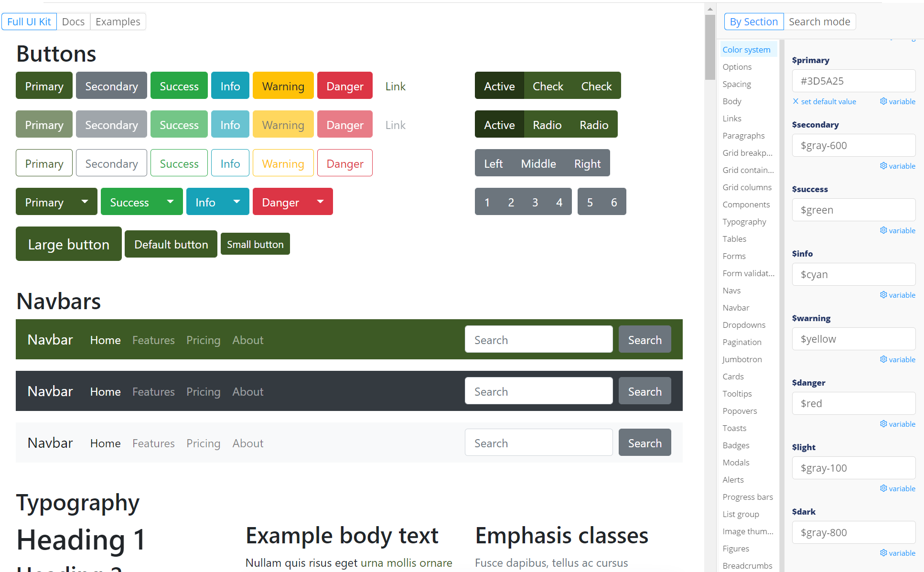Switch to Search mode tab
Image resolution: width=924 pixels, height=572 pixels.
819,22
